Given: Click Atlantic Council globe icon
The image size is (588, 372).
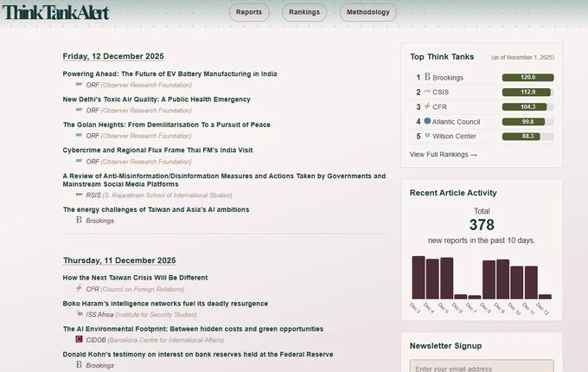Looking at the screenshot, I should click(427, 121).
